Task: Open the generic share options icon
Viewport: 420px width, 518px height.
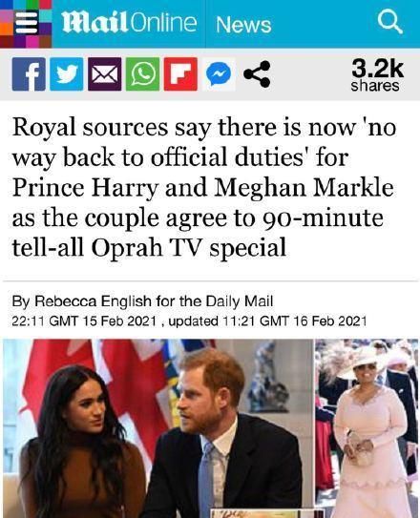Action: pos(257,74)
